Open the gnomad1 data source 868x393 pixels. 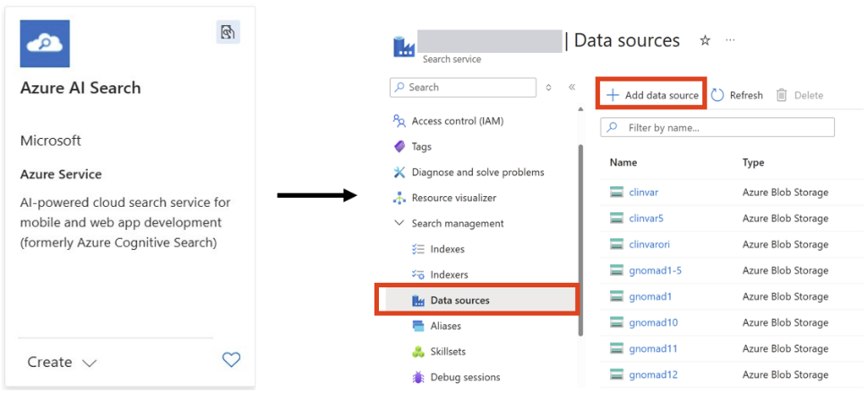[x=650, y=296]
